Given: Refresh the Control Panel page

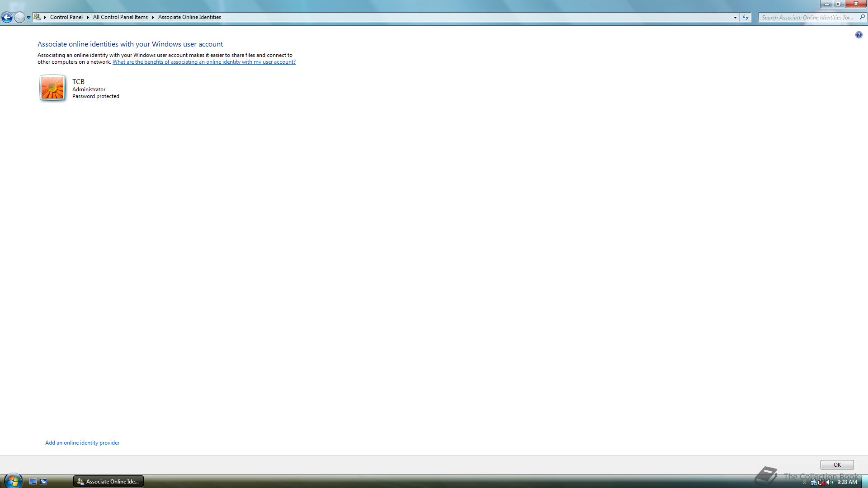Looking at the screenshot, I should [x=745, y=18].
